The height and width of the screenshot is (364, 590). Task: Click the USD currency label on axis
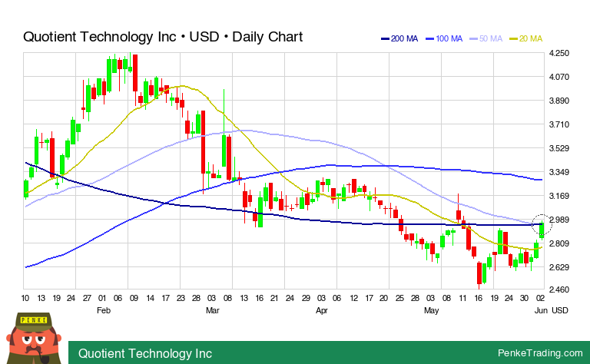coord(560,310)
